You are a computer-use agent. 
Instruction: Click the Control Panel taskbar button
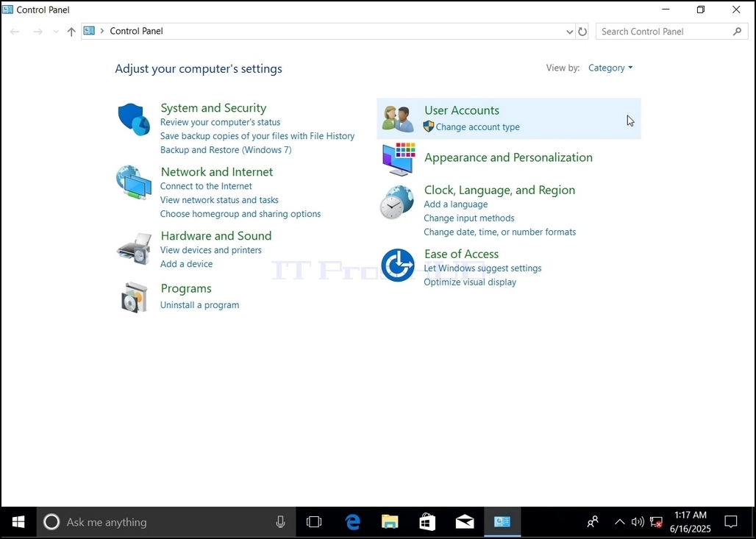click(x=502, y=521)
